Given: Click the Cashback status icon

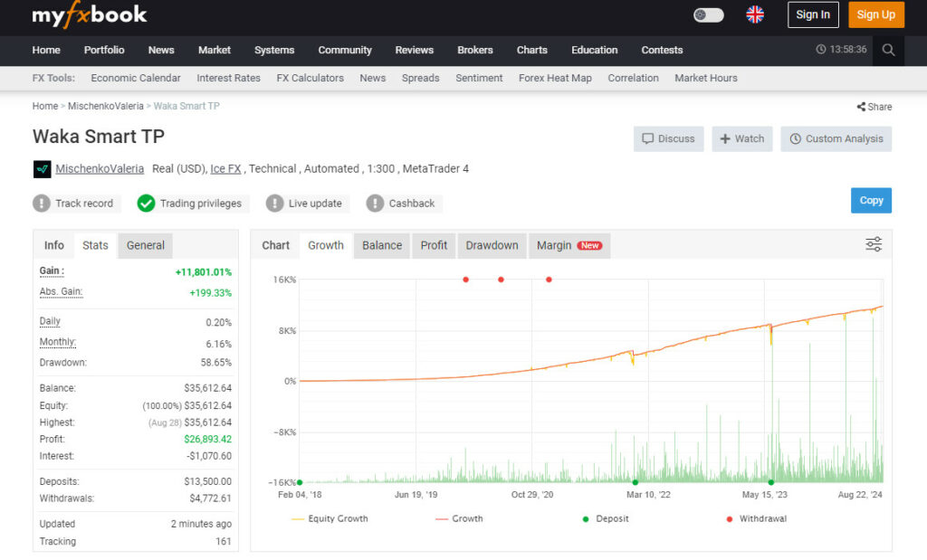Looking at the screenshot, I should [375, 204].
